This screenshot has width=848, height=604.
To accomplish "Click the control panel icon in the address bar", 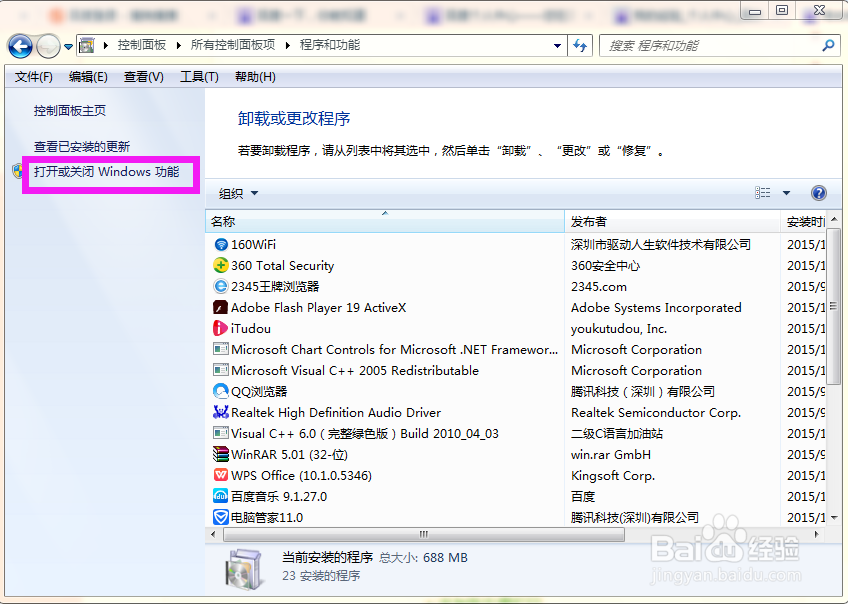I will click(87, 45).
